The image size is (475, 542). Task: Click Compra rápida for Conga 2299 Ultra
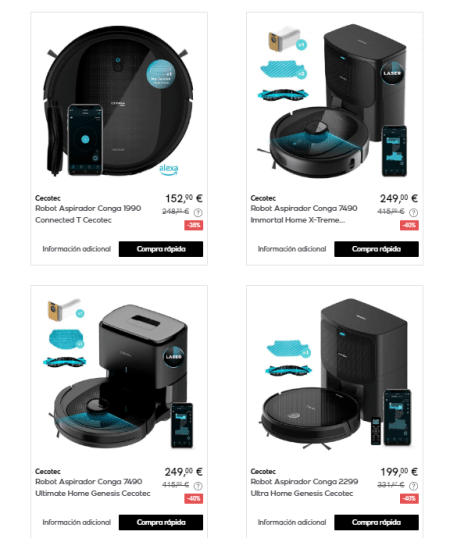[376, 522]
